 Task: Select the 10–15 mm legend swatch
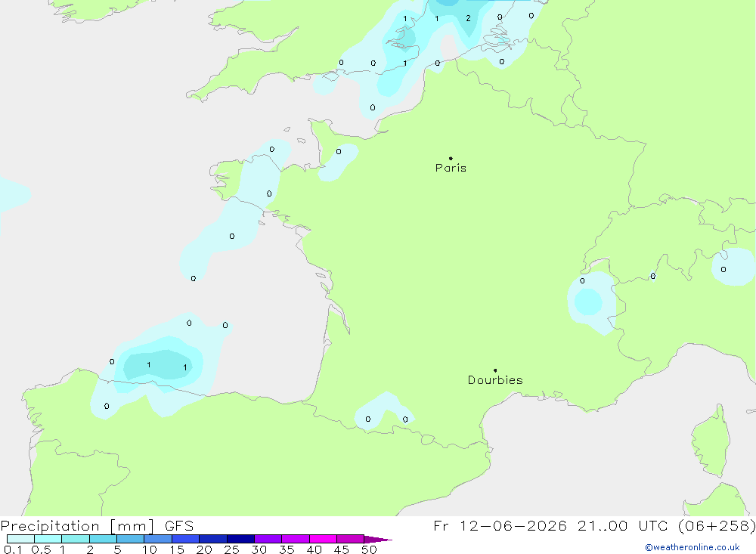(x=158, y=539)
